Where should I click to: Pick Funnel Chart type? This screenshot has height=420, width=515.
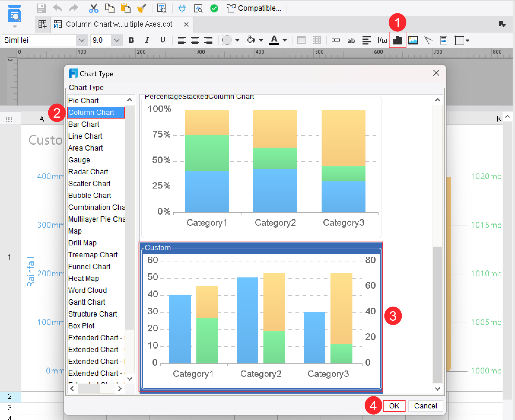click(96, 266)
